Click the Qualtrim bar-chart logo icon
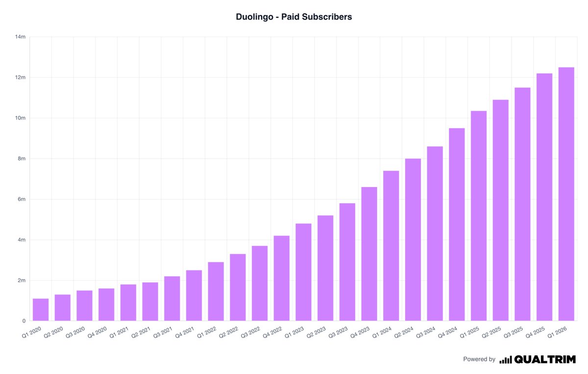 tap(505, 360)
